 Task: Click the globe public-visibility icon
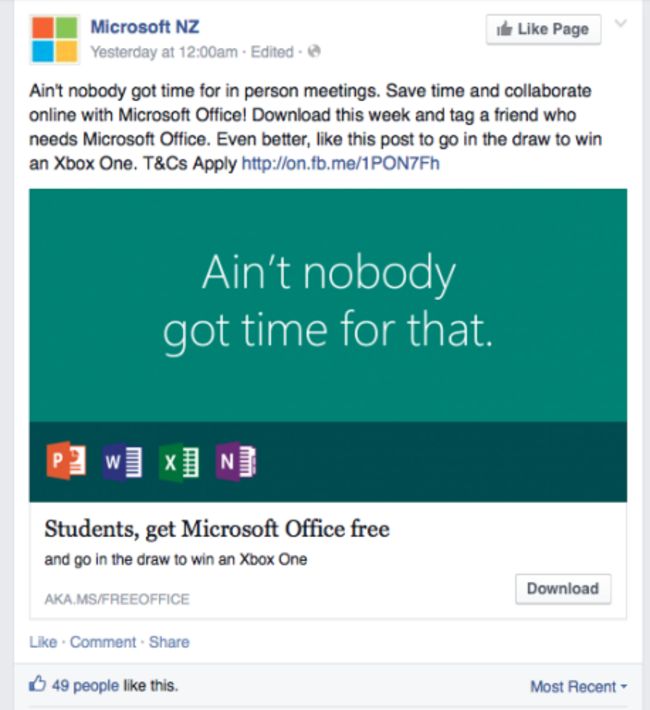tap(314, 52)
